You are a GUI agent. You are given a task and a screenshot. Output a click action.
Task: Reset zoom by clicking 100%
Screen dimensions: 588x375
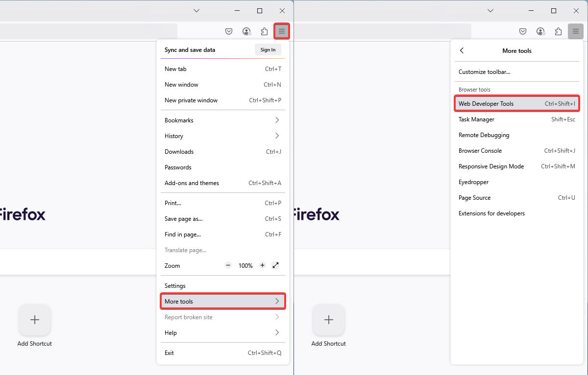click(245, 266)
